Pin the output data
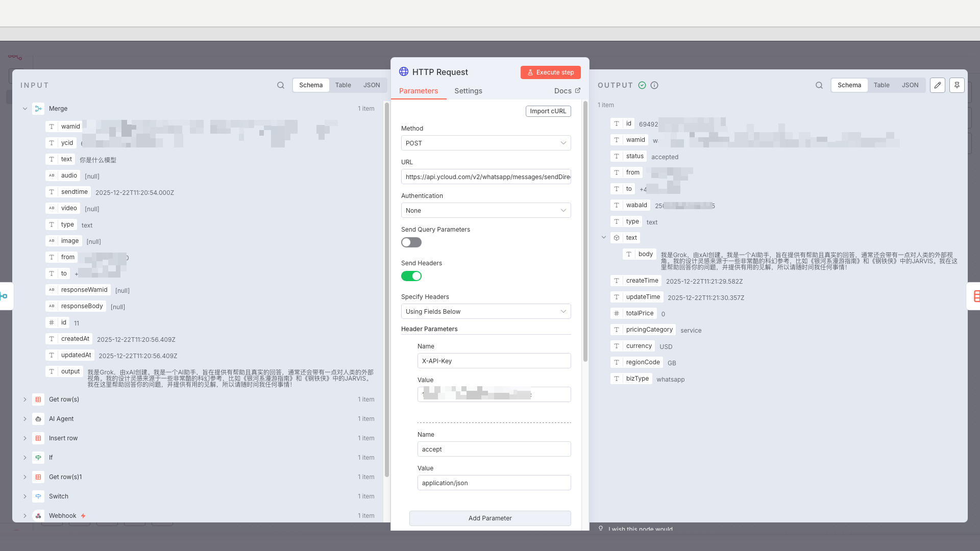This screenshot has width=980, height=551. (957, 85)
